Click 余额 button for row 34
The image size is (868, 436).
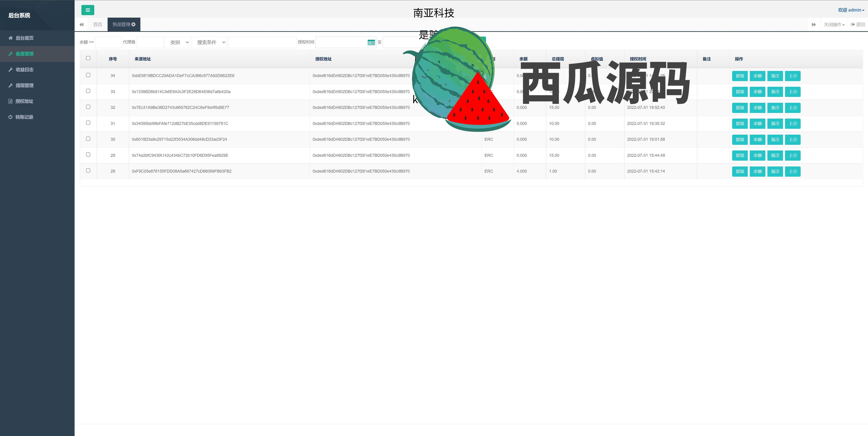click(757, 76)
